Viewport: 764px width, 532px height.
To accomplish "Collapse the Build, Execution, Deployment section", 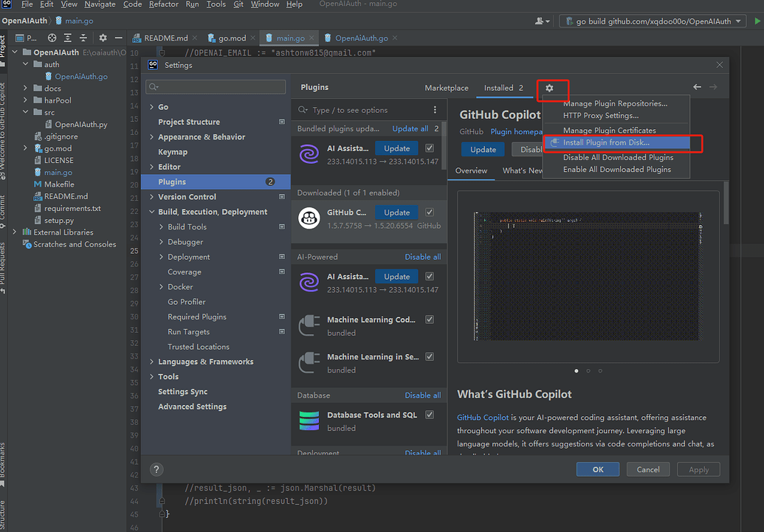I will pos(151,212).
